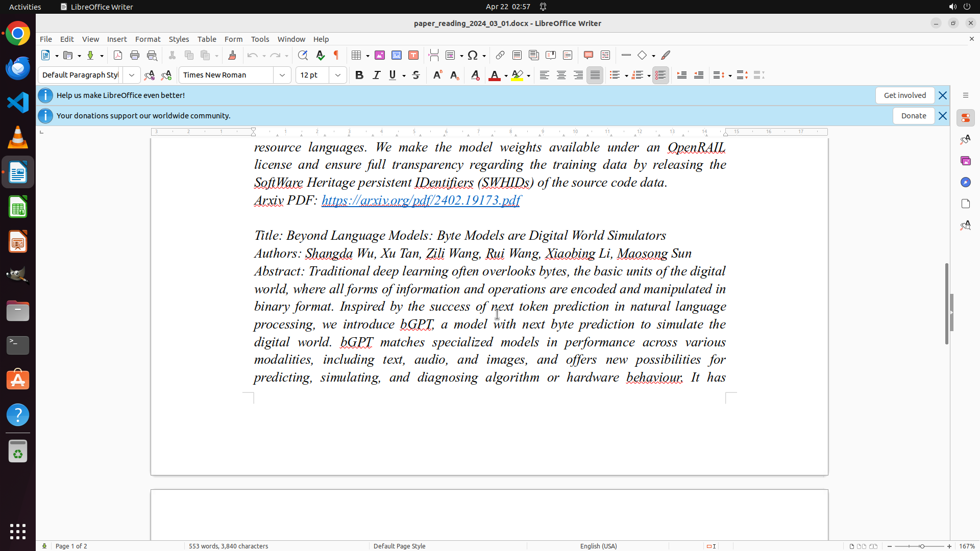The image size is (980, 551).
Task: Open the paragraph style dropdown
Action: [132, 75]
